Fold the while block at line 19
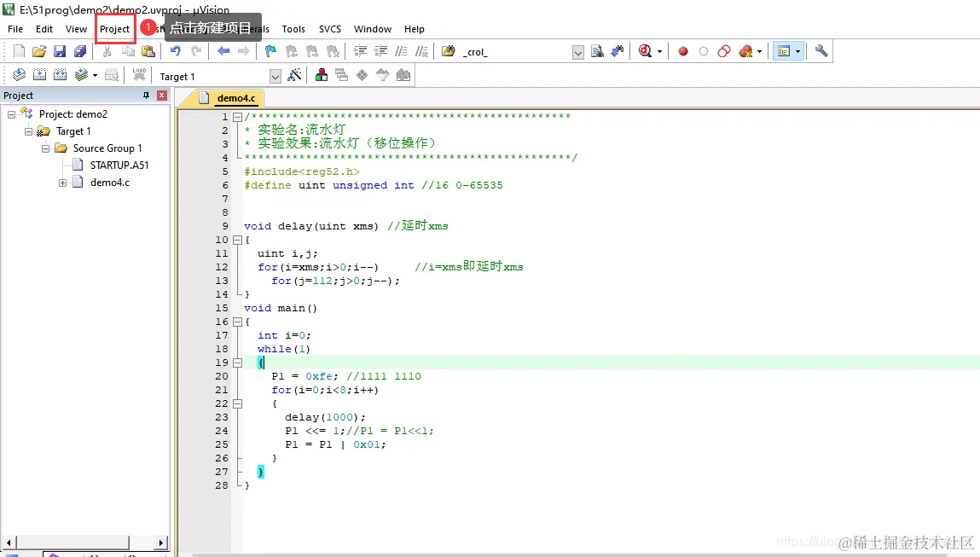Screen dimensions: 980x557 237,363
